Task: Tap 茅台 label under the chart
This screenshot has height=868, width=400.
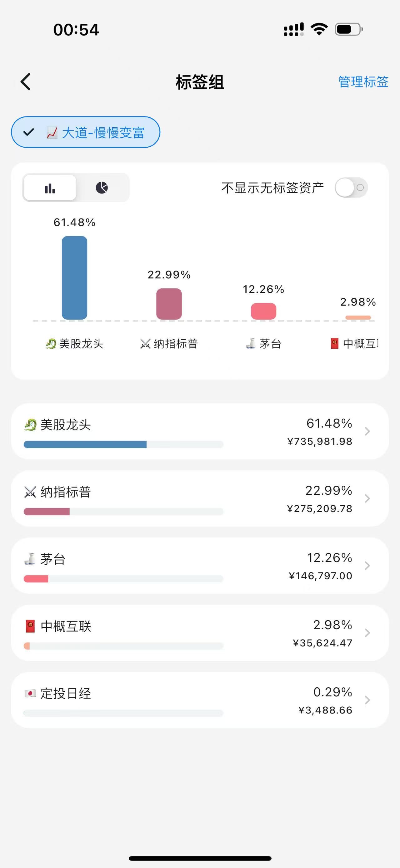Action: (x=270, y=344)
